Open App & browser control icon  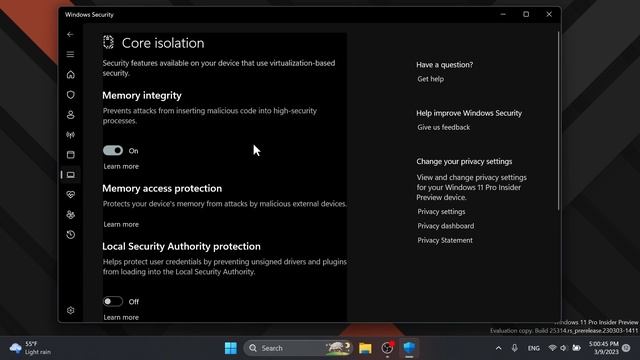point(70,155)
